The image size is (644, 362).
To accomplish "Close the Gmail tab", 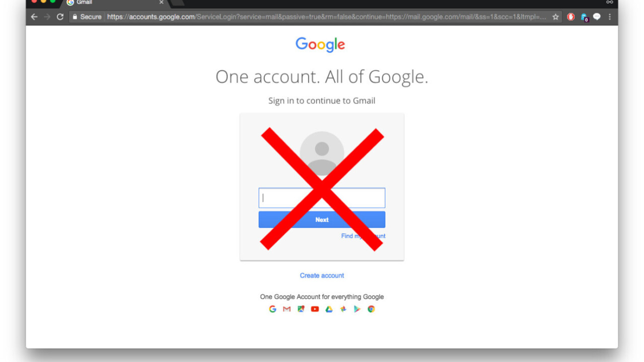I will (162, 3).
